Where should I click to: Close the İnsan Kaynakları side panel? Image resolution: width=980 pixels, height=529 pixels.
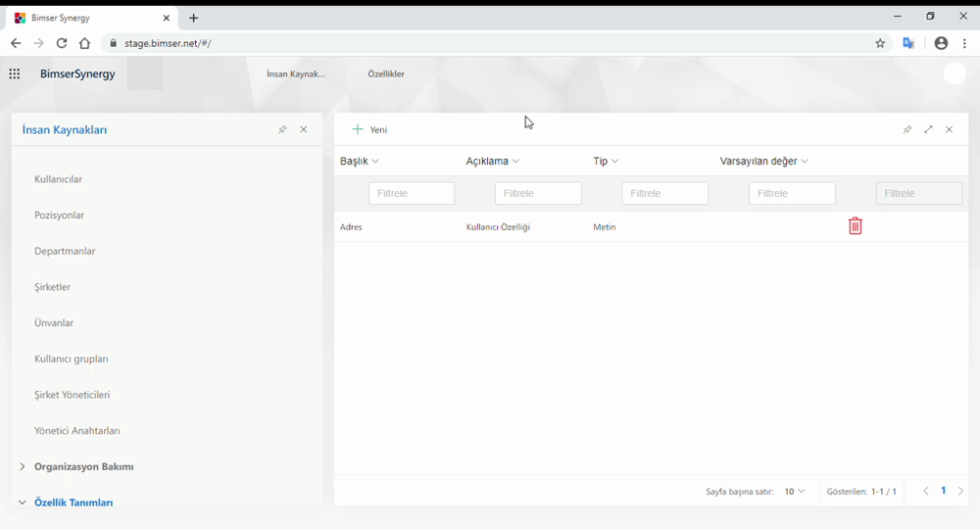(304, 129)
